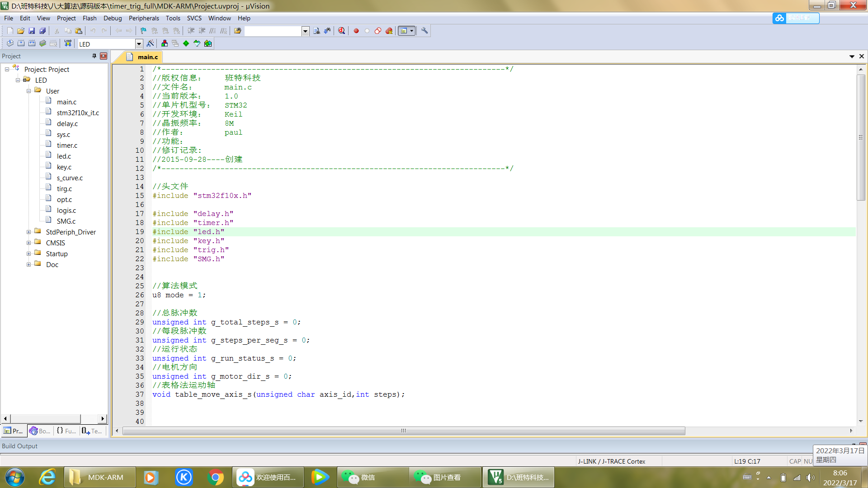Screen dimensions: 868x488
Task: Toggle the Project panel pin
Action: pyautogui.click(x=94, y=56)
